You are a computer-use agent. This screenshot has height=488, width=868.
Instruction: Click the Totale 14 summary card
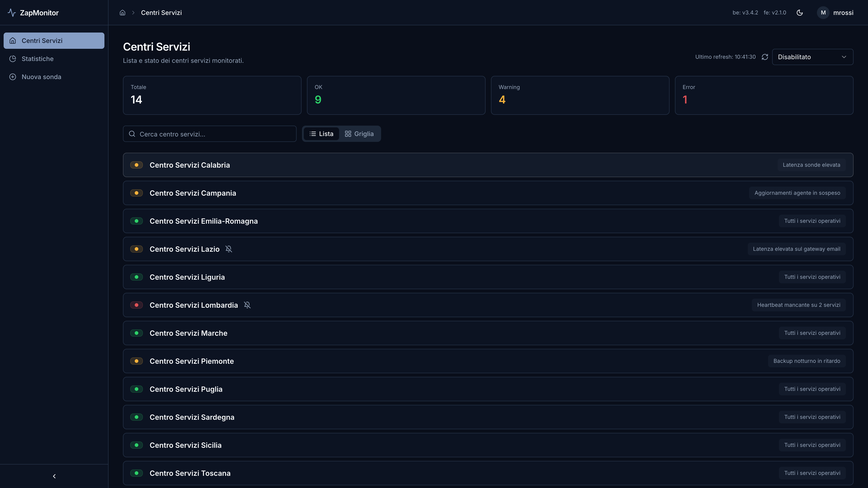tap(212, 95)
